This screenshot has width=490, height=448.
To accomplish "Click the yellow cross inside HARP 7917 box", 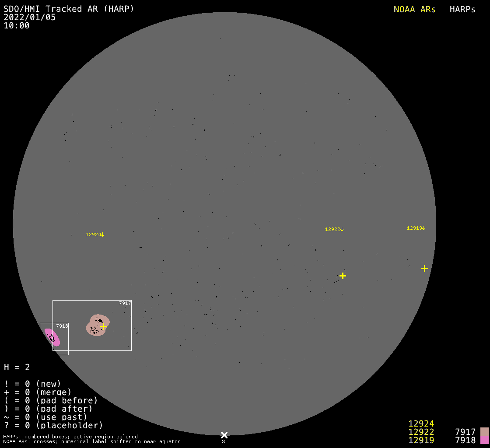I will (103, 326).
